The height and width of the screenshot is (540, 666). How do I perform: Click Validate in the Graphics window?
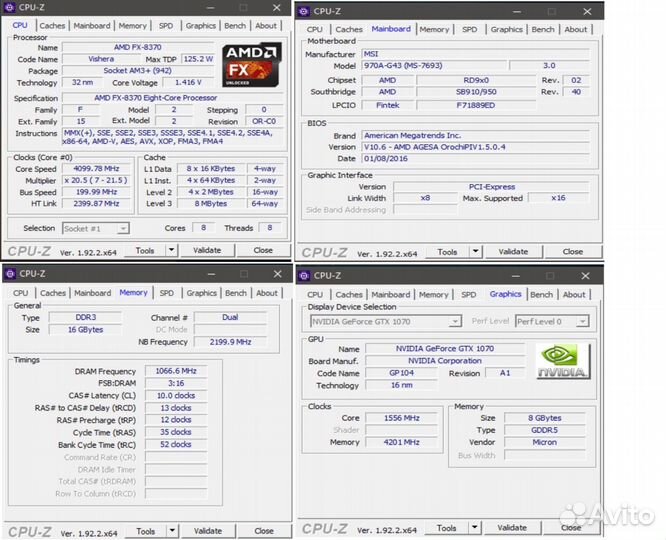(x=512, y=528)
